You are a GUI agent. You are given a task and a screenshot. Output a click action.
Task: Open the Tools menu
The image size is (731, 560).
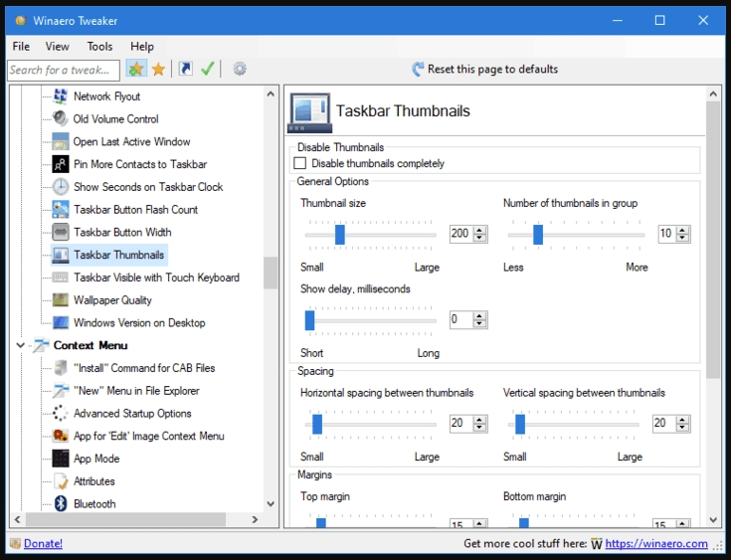click(99, 47)
